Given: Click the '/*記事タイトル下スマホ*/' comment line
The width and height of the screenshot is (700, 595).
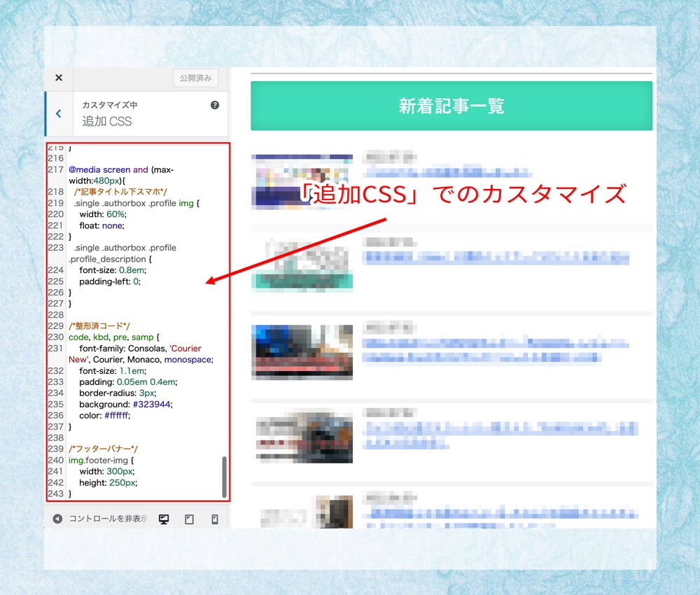Looking at the screenshot, I should click(x=120, y=192).
